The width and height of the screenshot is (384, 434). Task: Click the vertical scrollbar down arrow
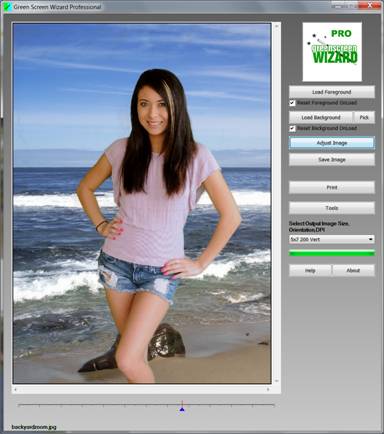(276, 381)
